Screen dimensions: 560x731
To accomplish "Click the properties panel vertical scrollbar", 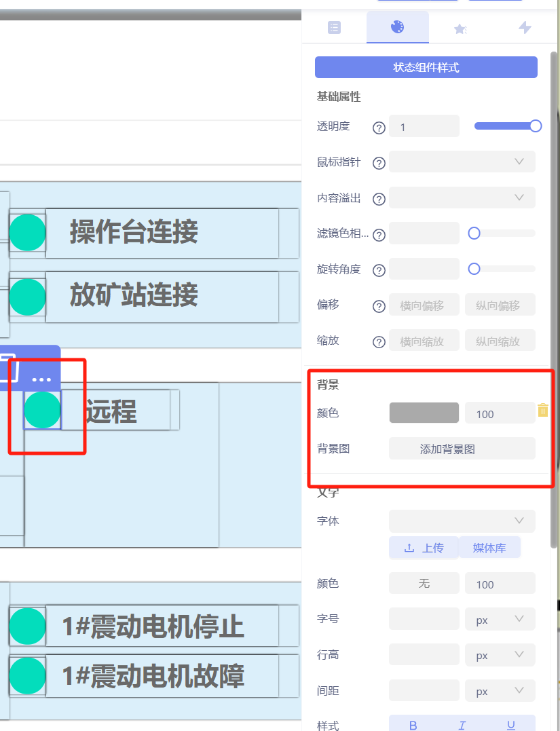I will (554, 299).
